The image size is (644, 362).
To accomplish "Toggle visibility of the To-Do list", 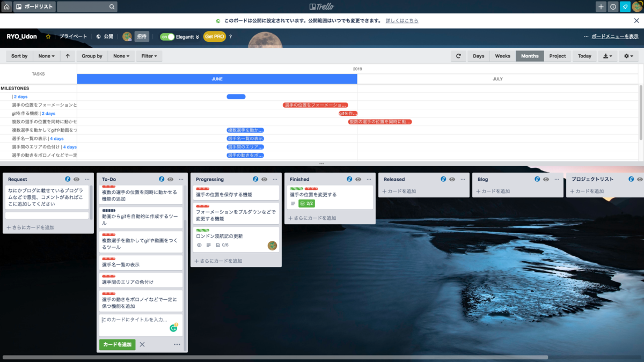I will click(x=170, y=179).
